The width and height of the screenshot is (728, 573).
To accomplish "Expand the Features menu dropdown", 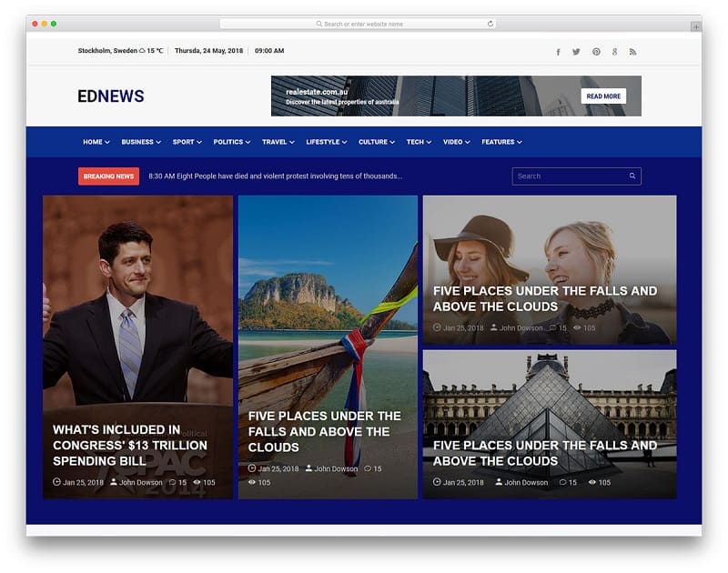I will tap(501, 142).
